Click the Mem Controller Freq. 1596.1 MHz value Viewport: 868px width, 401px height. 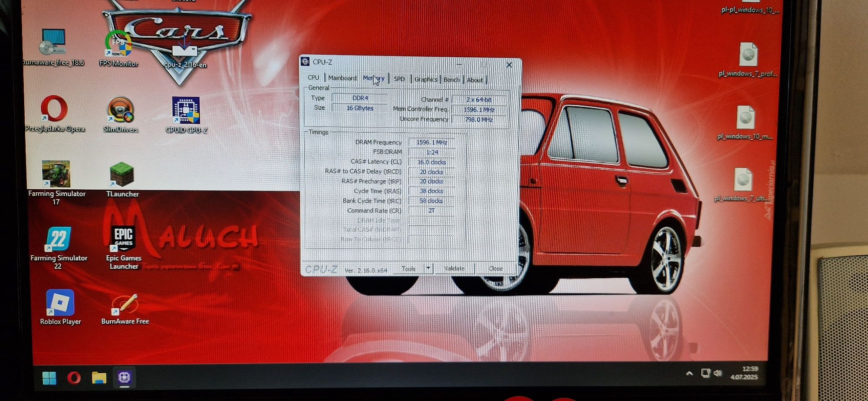coord(479,110)
